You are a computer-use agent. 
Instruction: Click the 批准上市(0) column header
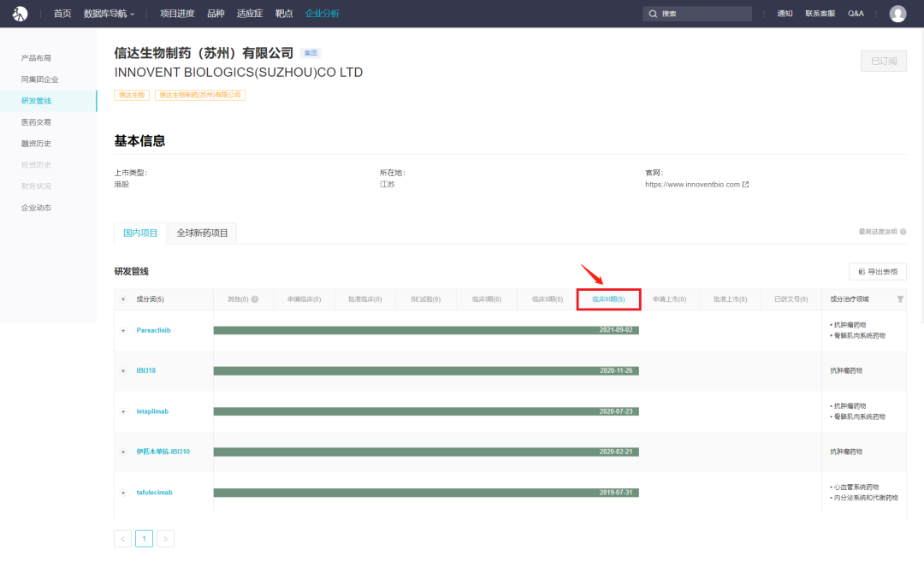[730, 299]
